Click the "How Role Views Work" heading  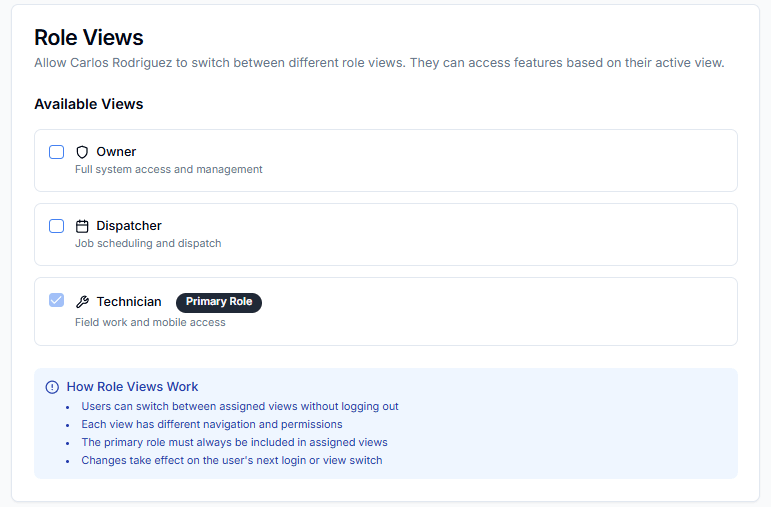[132, 387]
